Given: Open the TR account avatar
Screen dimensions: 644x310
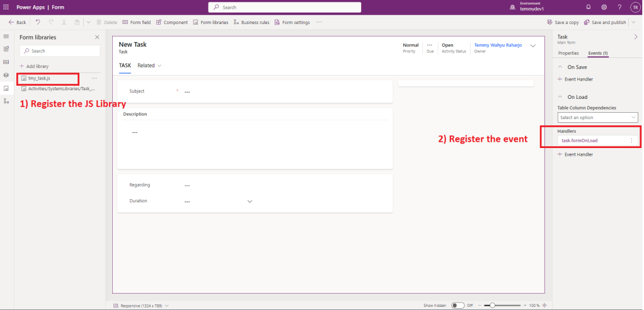Looking at the screenshot, I should pos(635,8).
